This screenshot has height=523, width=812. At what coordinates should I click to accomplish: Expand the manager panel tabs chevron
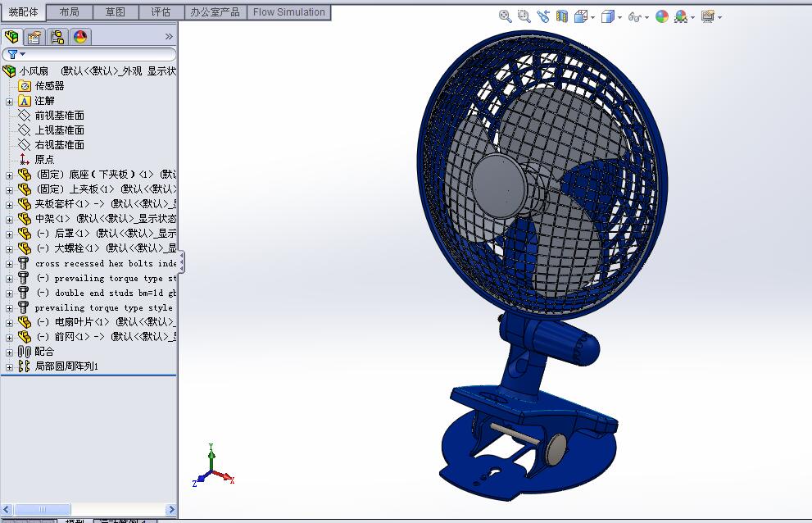(169, 36)
